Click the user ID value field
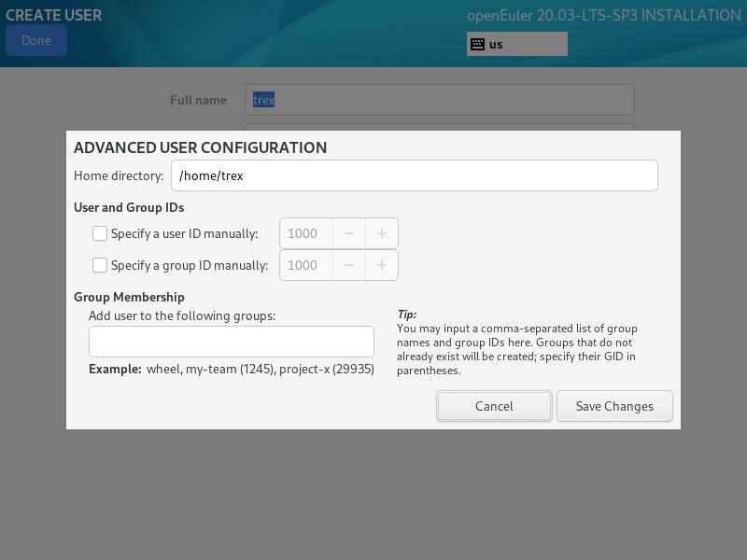747x560 pixels. point(306,233)
